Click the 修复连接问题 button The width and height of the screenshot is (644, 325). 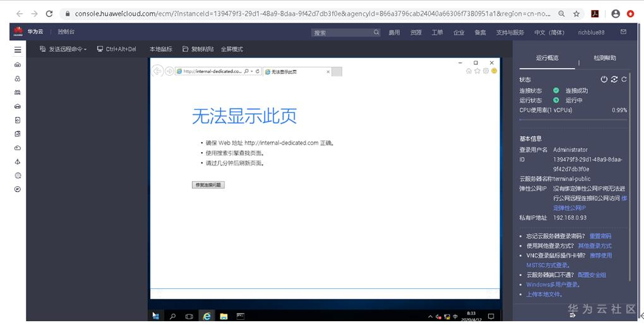[208, 185]
